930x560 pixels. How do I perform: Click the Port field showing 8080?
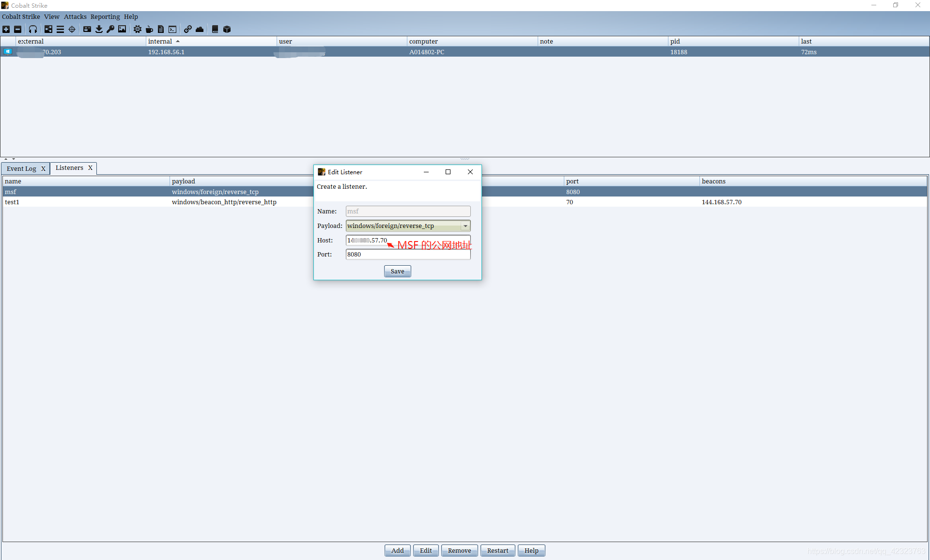pos(408,255)
